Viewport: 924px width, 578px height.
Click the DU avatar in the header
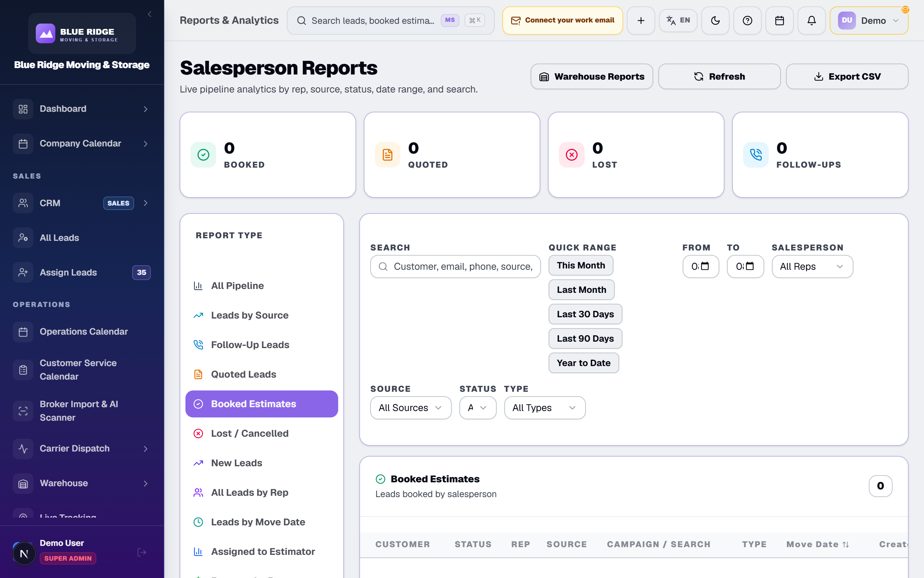point(846,21)
